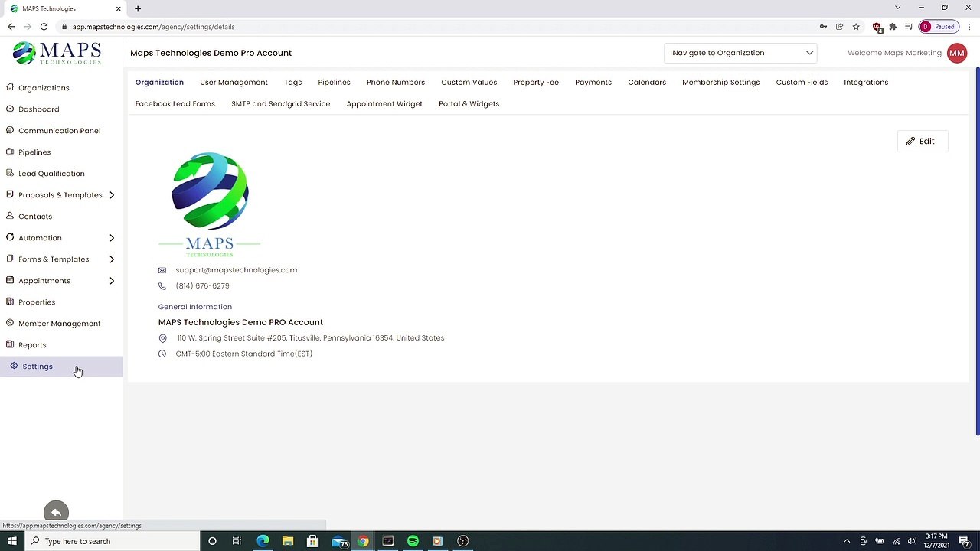Expand the Appointments submenu arrow

tap(112, 281)
